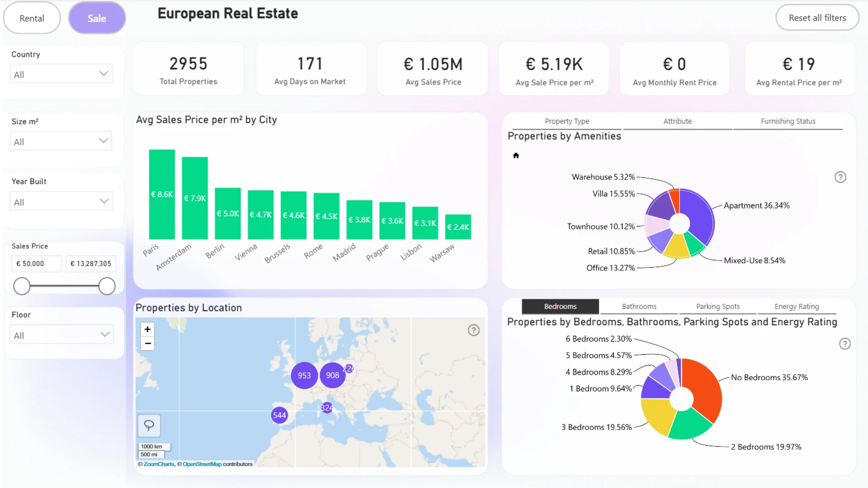Open the Floor filter dropdown
The image size is (868, 488).
coord(61,335)
